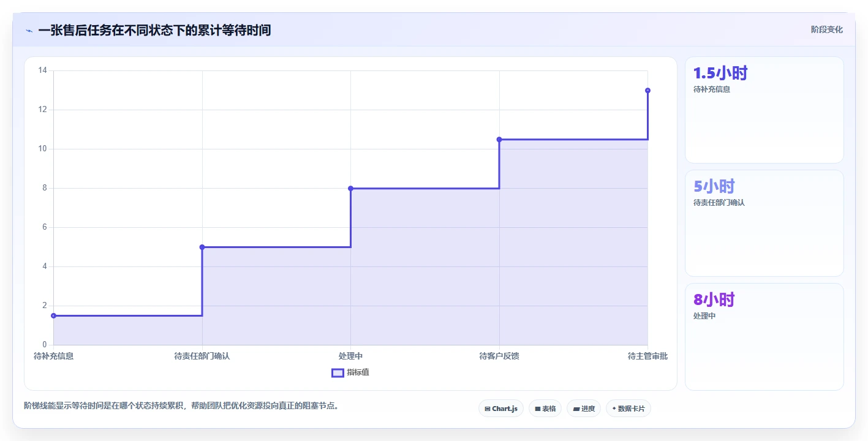Screen dimensions: 868x441
Task: Click the data point at 待主管审批
Action: pos(647,91)
